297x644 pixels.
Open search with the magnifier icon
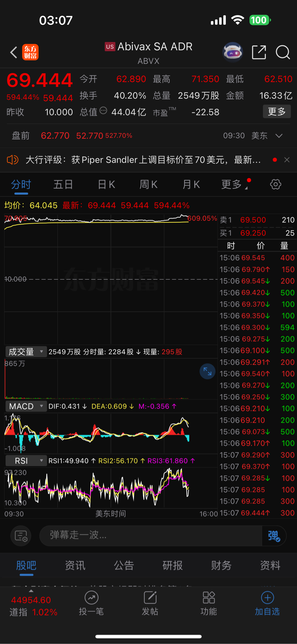(x=283, y=52)
